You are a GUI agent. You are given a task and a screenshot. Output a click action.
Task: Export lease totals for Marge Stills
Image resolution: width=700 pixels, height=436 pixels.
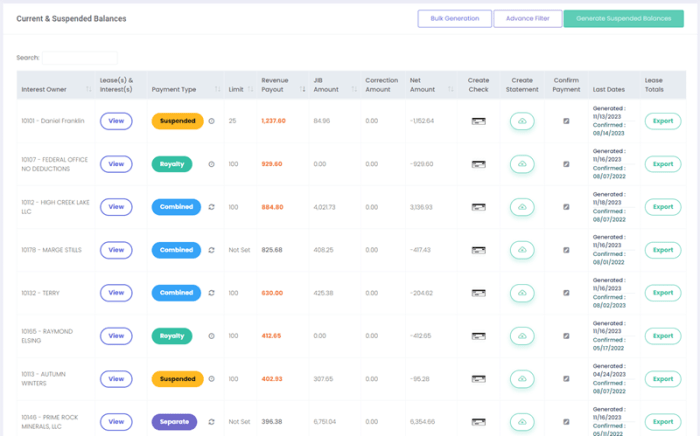(662, 250)
